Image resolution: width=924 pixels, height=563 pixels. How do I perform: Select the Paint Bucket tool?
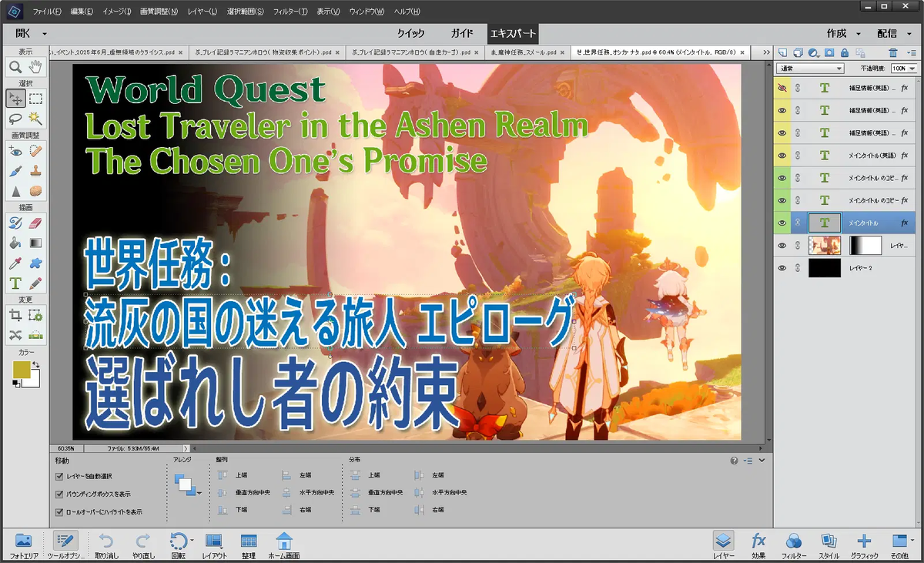tap(15, 243)
